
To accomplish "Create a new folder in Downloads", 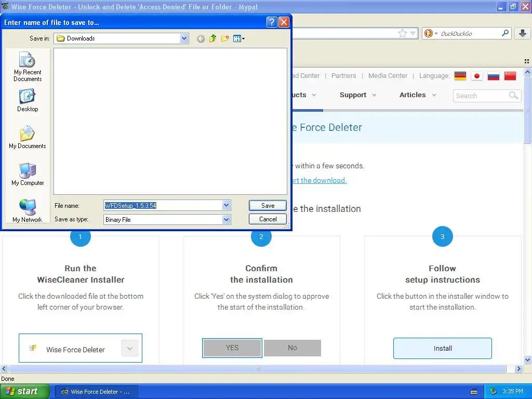I will pyautogui.click(x=225, y=38).
